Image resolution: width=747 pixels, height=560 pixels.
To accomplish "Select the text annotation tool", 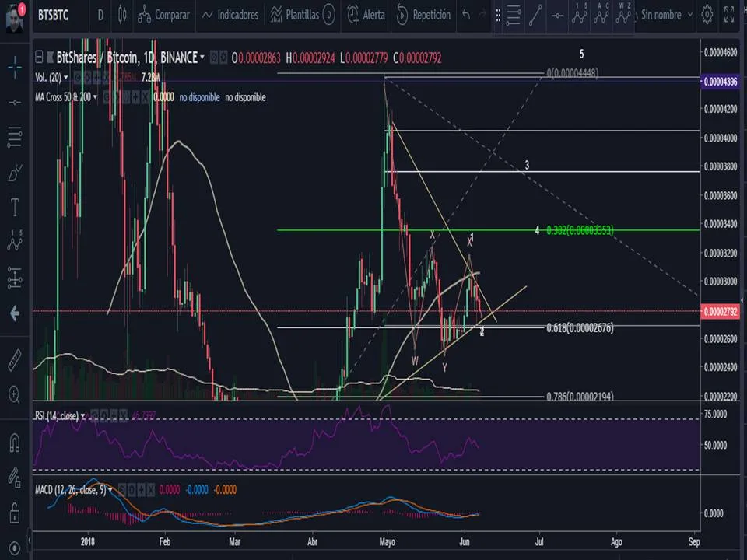I will (15, 207).
